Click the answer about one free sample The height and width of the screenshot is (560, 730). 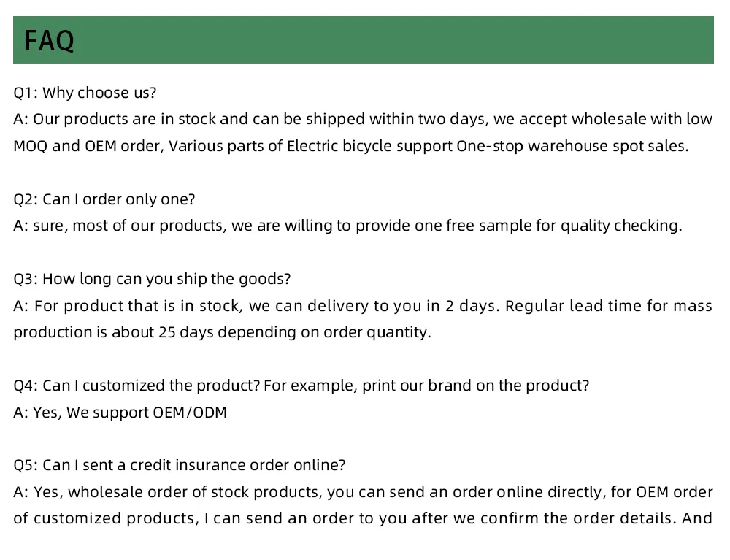click(347, 226)
